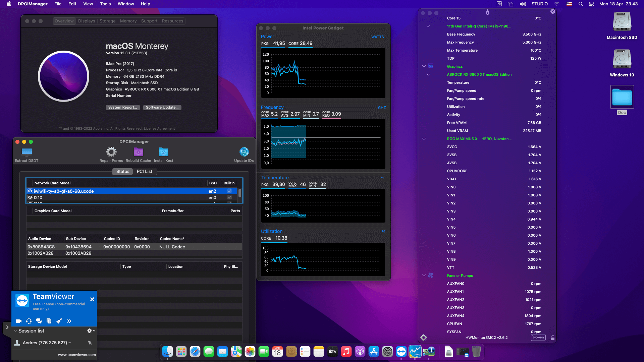Switch to PCI List tab
Image resolution: width=644 pixels, height=362 pixels.
[145, 171]
